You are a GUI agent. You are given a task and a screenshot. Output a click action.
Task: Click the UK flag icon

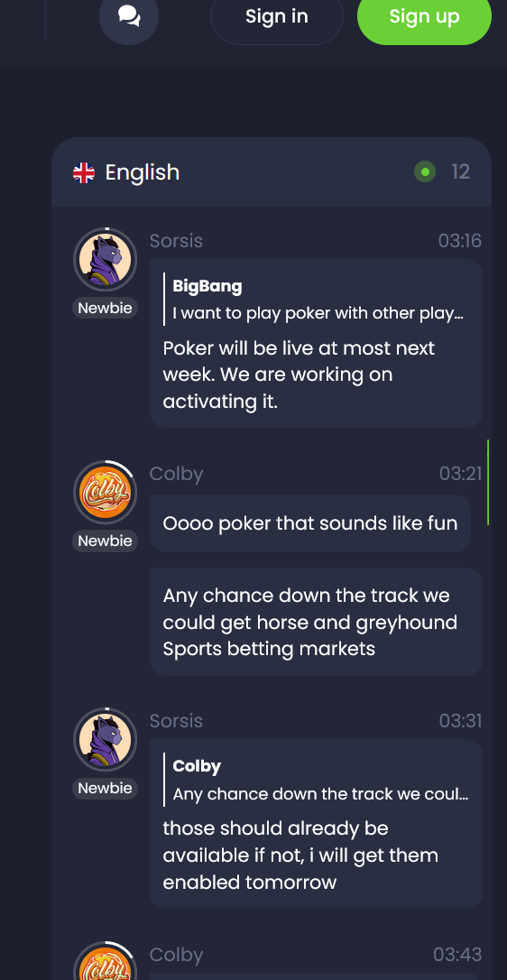coord(84,172)
